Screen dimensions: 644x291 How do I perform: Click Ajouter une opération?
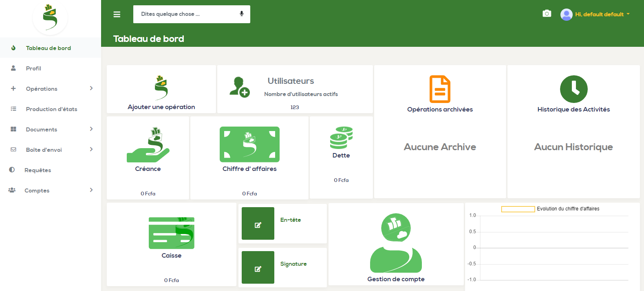(161, 107)
